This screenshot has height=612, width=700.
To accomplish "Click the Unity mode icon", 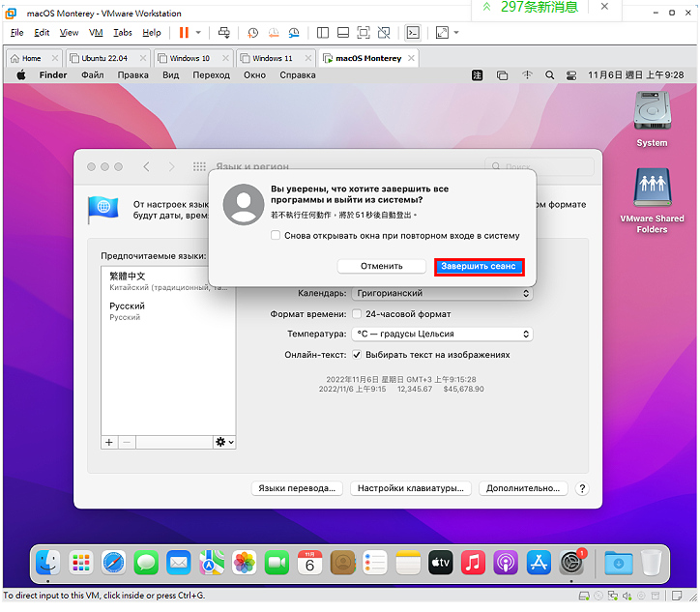I will pos(384,33).
